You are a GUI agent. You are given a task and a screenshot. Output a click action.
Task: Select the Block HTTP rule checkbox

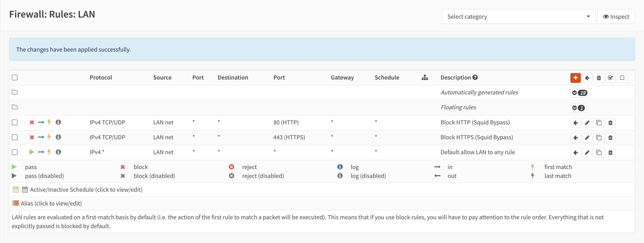coord(15,123)
